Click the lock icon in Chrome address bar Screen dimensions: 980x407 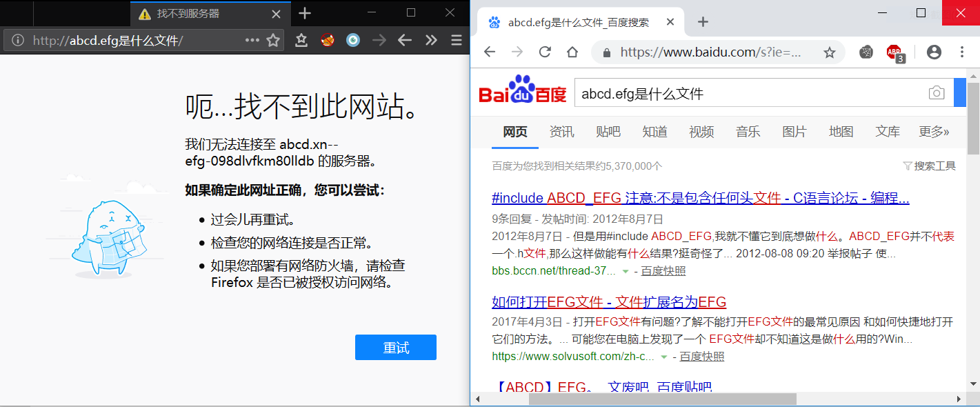click(607, 52)
